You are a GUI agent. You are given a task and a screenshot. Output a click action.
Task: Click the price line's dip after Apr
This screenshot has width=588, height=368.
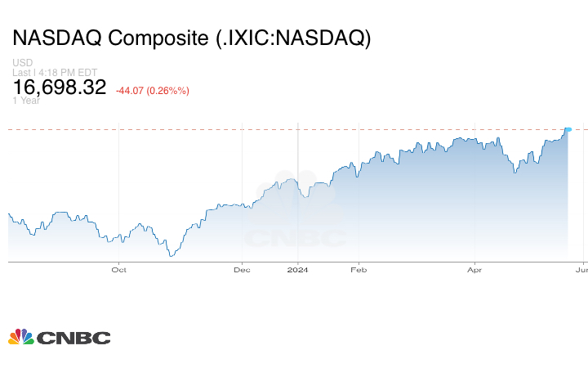[x=514, y=173]
